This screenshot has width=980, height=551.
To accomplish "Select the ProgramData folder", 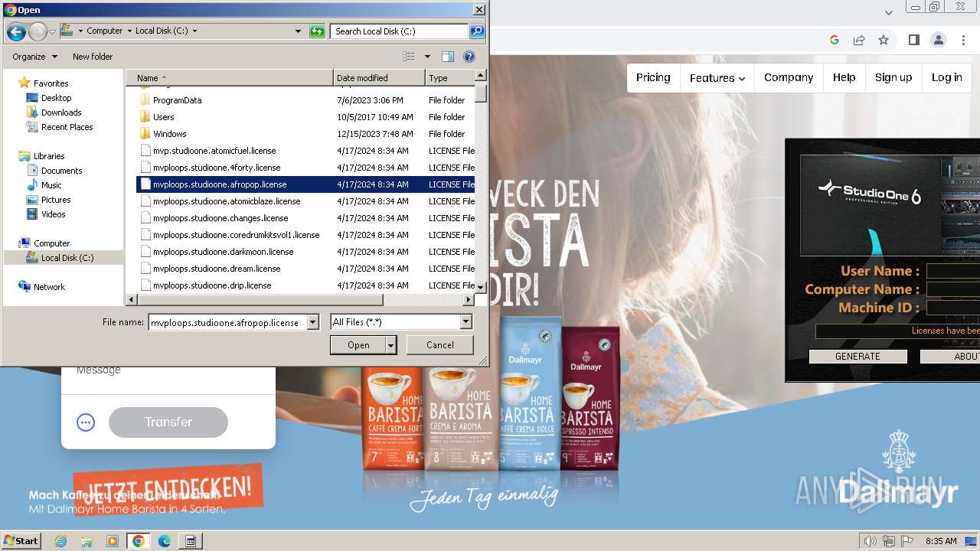I will [178, 100].
